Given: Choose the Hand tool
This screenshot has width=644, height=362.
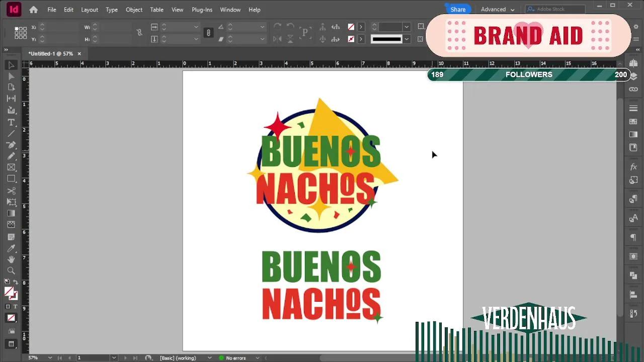Looking at the screenshot, I should coord(11,259).
